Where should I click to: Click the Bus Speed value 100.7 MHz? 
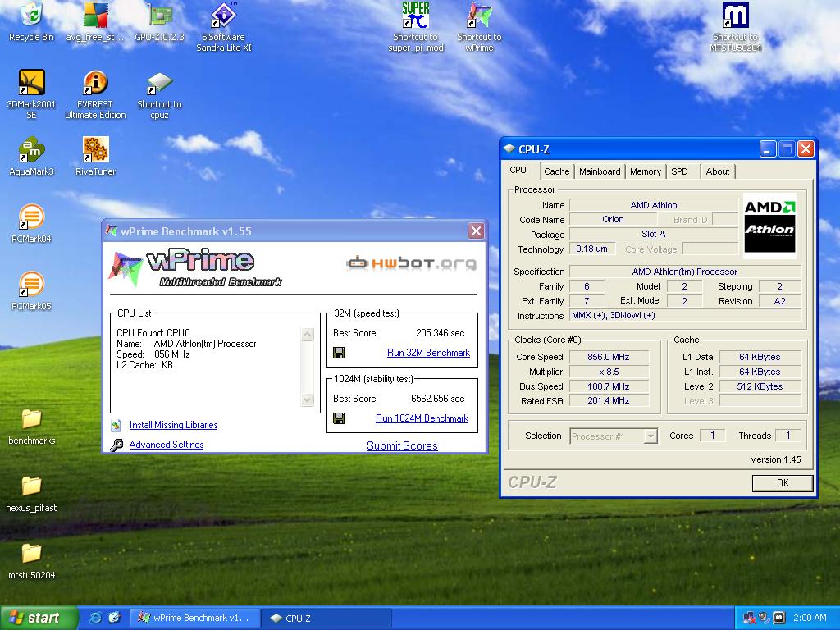pos(609,386)
